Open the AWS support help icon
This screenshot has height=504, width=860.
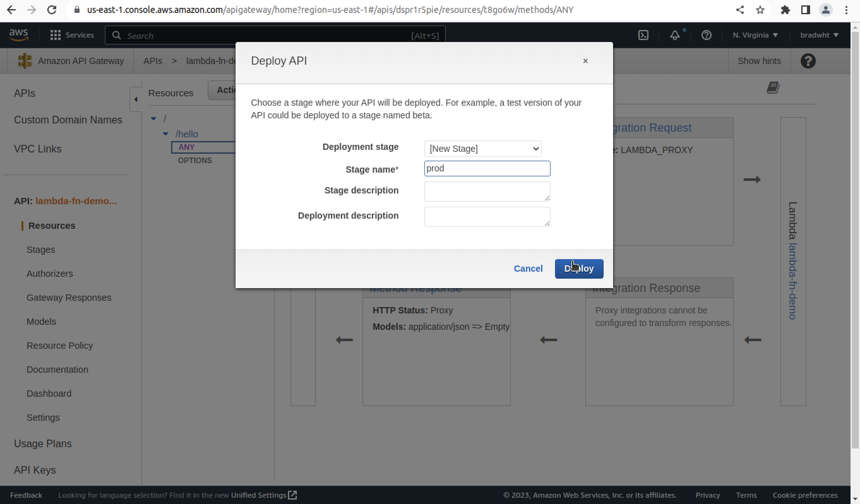tap(706, 35)
